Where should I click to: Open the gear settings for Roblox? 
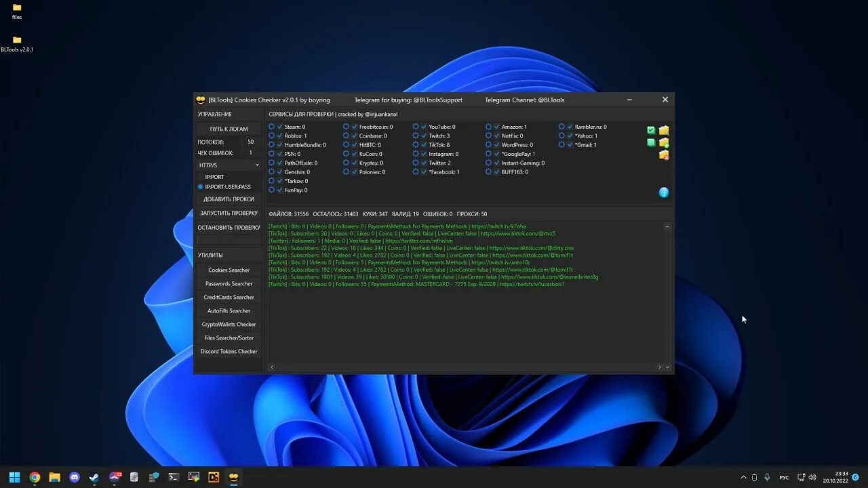coord(272,136)
